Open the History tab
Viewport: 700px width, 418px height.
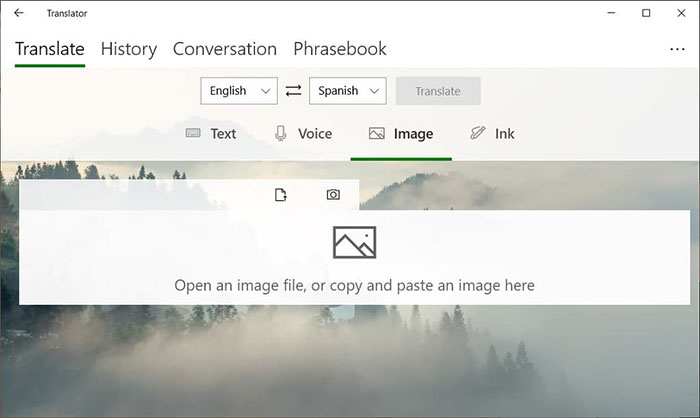[129, 49]
